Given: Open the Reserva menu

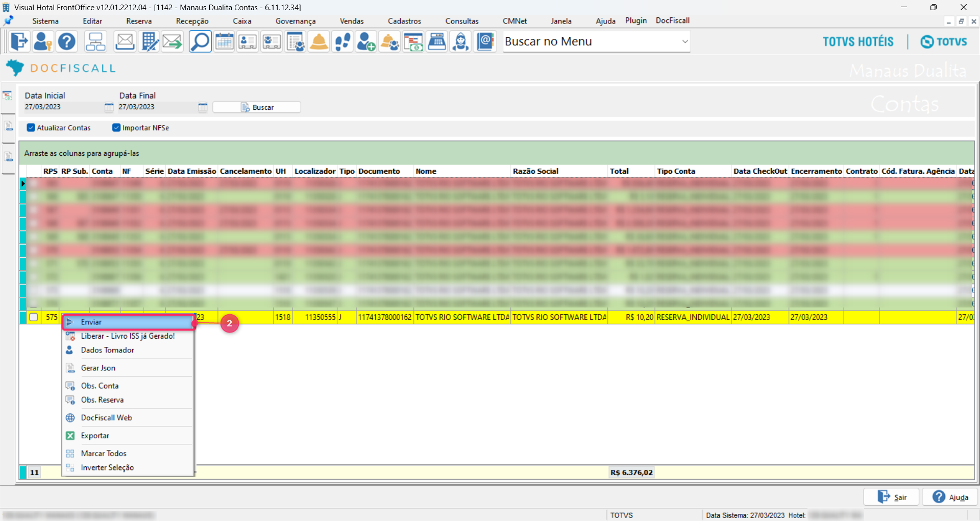Looking at the screenshot, I should coord(139,21).
